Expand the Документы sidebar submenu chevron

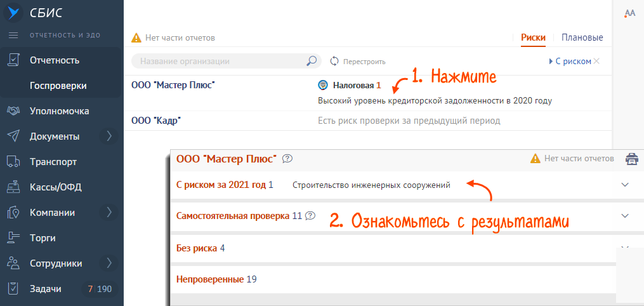point(109,136)
